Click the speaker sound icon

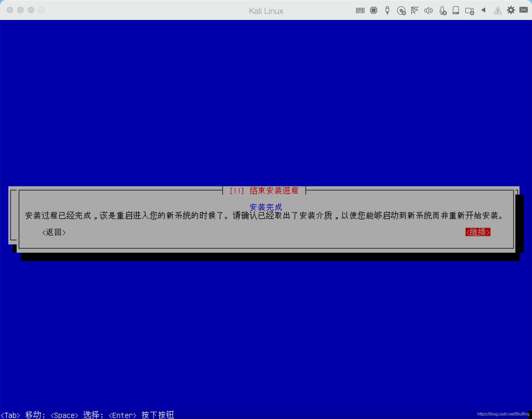point(428,11)
